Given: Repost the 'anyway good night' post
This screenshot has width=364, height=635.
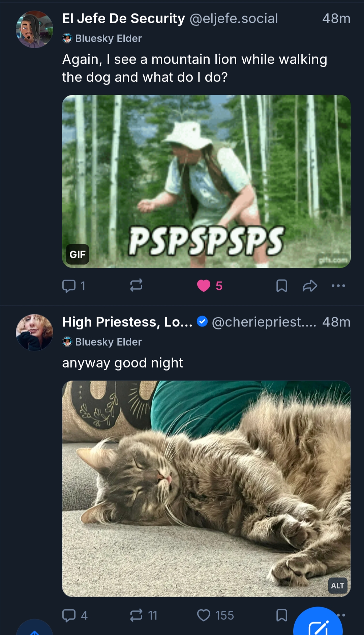Looking at the screenshot, I should point(136,615).
